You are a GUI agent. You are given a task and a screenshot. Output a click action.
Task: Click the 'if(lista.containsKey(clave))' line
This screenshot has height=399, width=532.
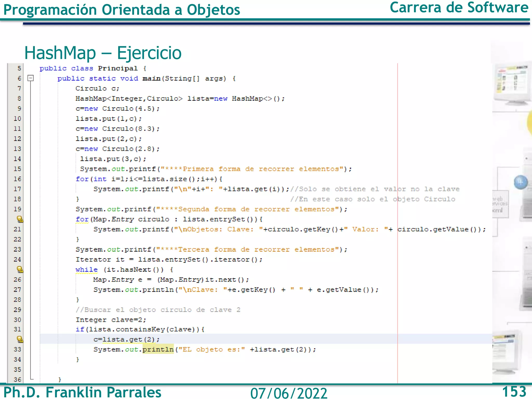(x=140, y=330)
